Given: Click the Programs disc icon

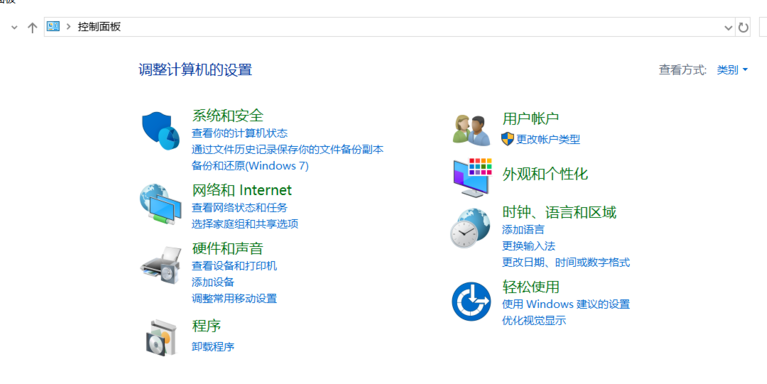Looking at the screenshot, I should click(160, 337).
